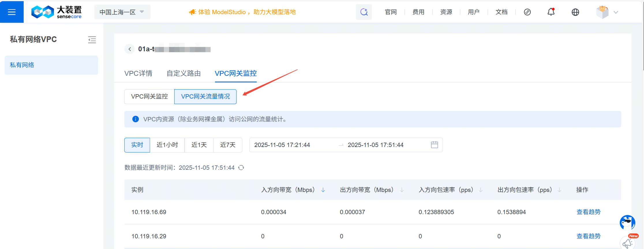Select the 近7天 time range
644x249 pixels.
(x=228, y=145)
